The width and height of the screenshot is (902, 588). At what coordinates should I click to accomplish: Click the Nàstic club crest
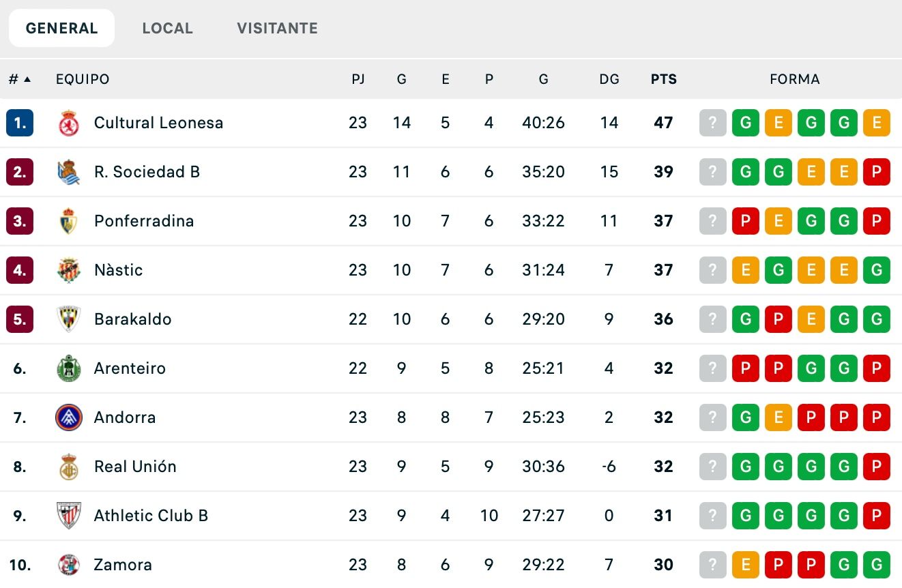coord(68,270)
